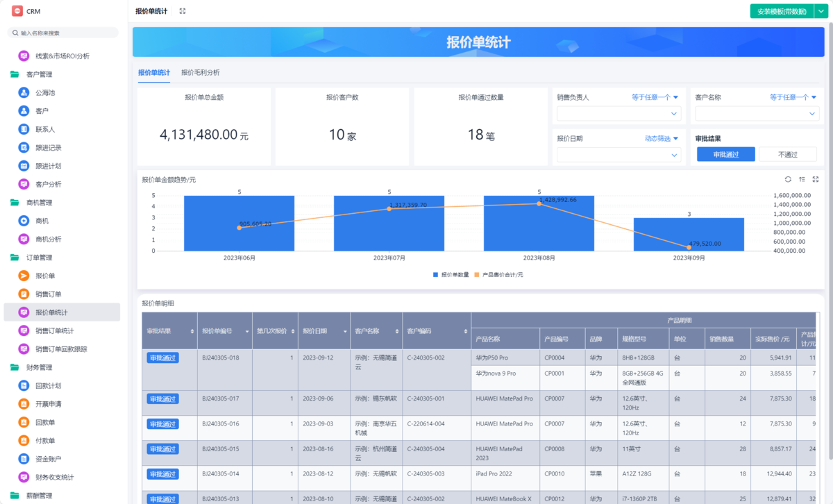Change 销售负责人 condition 等于任意一个

point(655,97)
